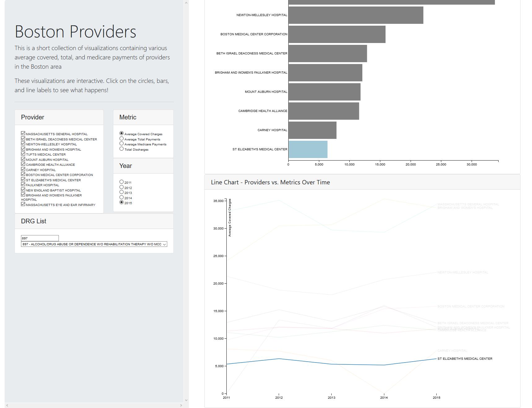Click BRIGHAM AND WOMEN'S FAULKNER HOSPITAL bar

325,73
